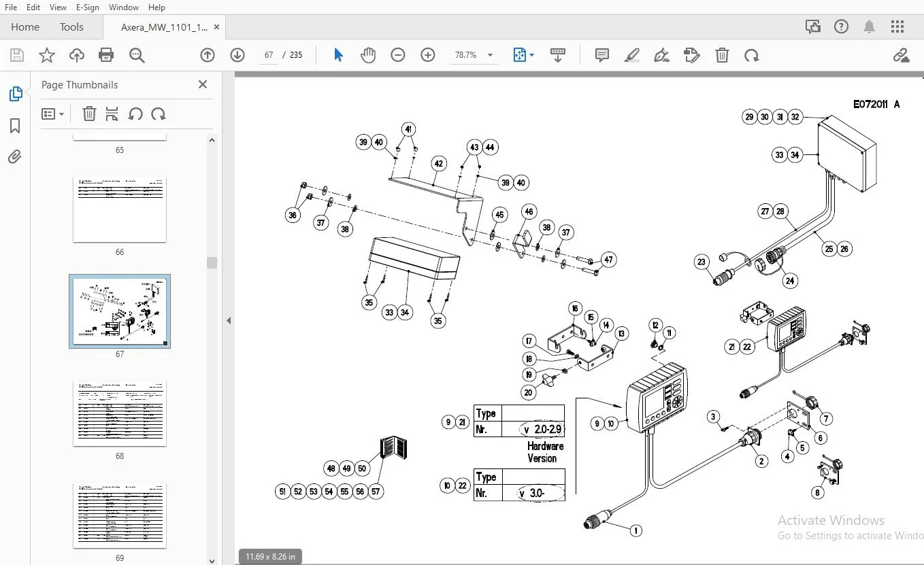Open the edit PDF stamp tool

click(692, 55)
